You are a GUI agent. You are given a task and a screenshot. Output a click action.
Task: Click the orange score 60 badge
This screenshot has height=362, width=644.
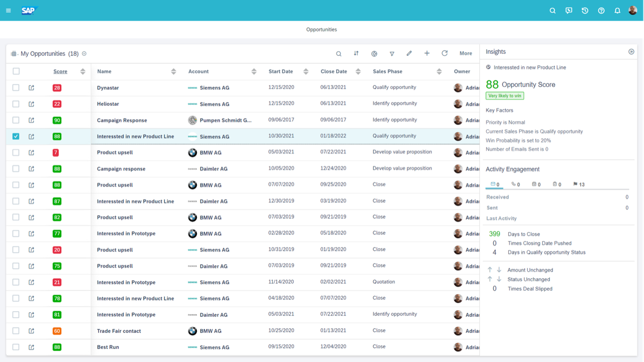point(57,331)
